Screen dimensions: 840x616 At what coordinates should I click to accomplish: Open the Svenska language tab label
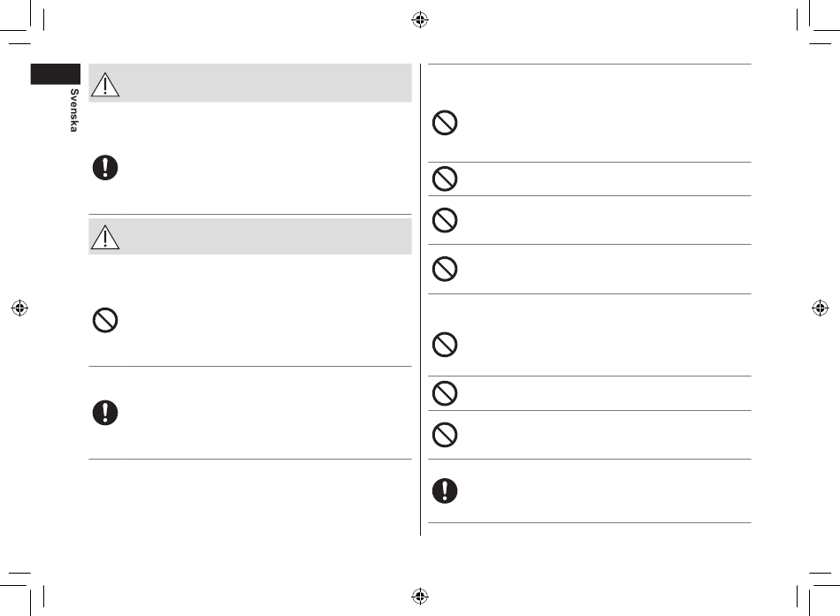tap(74, 110)
